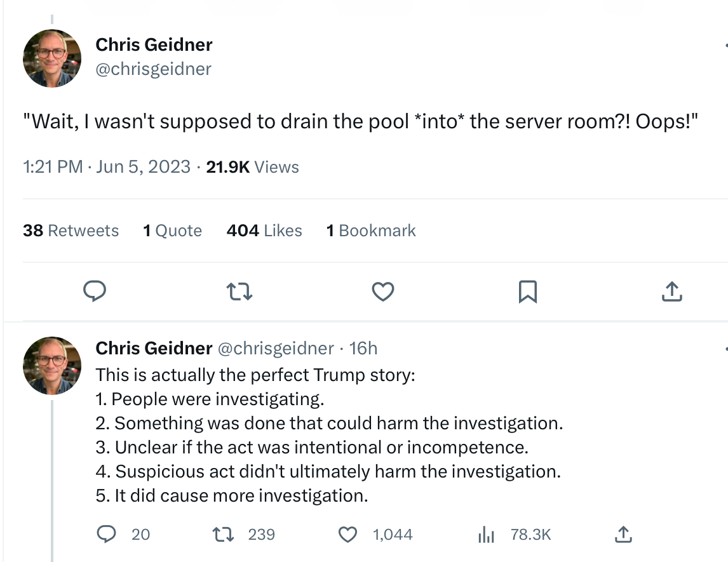View analytics showing 78.3K views
This screenshot has width=728, height=562.
(x=486, y=535)
